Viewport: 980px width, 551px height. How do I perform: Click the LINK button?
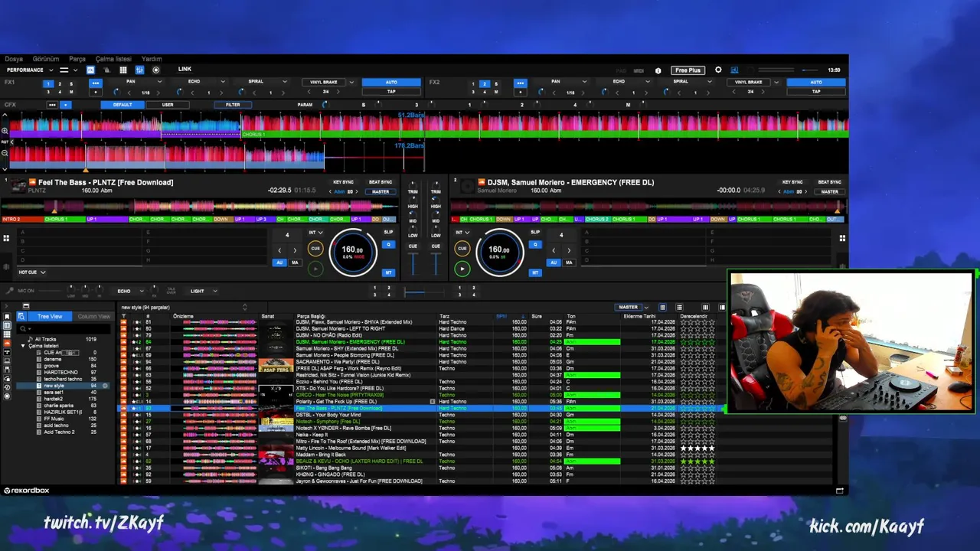tap(185, 70)
